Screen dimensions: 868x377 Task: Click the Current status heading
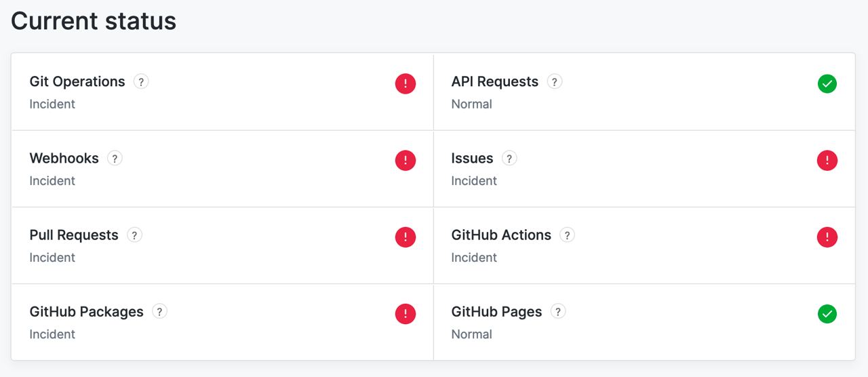(94, 21)
